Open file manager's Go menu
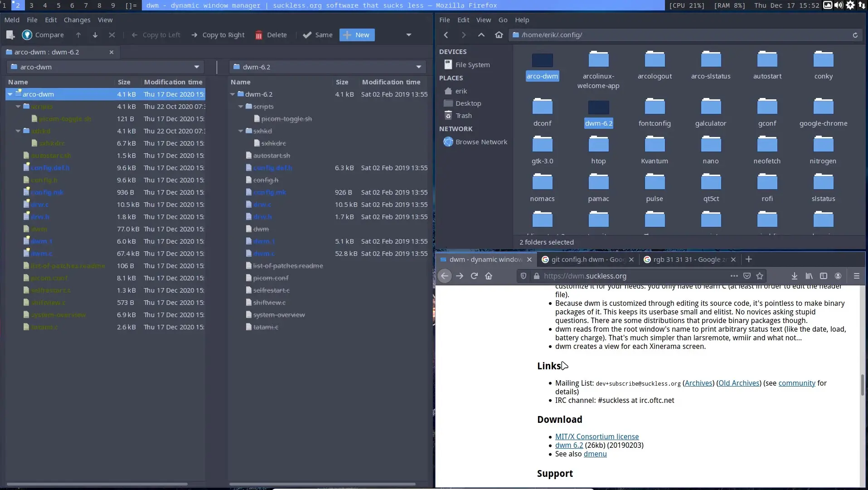 pos(503,20)
